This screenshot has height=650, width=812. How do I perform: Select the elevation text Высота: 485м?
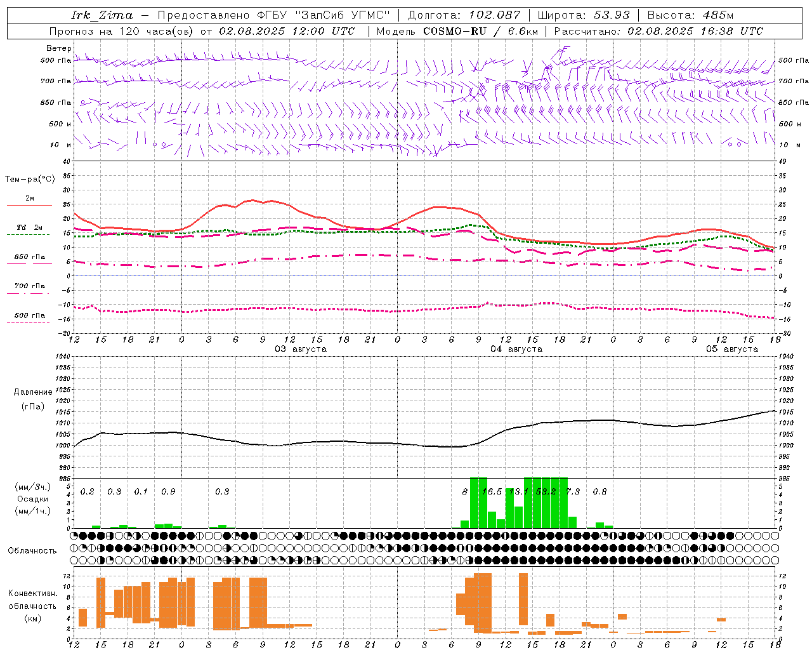click(x=690, y=15)
